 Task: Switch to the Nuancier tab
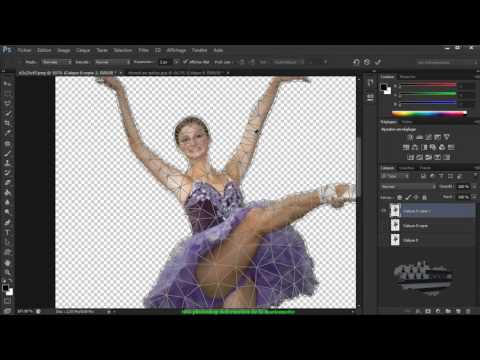[408, 77]
